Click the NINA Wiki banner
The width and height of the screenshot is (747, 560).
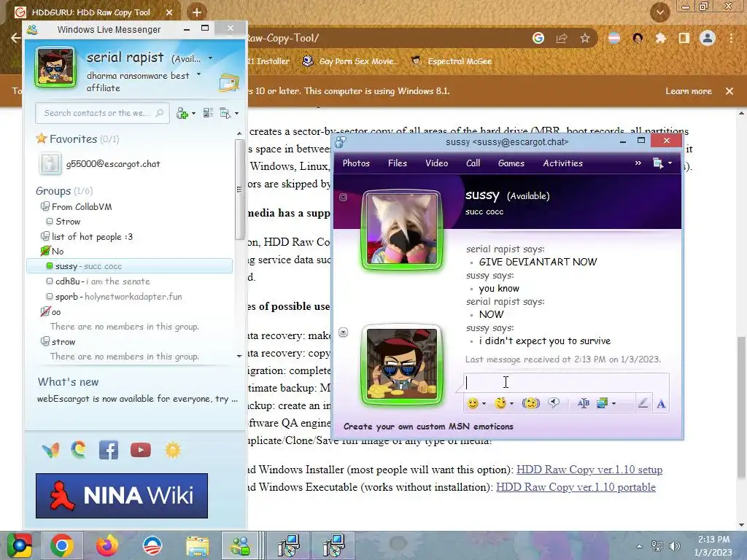(122, 496)
